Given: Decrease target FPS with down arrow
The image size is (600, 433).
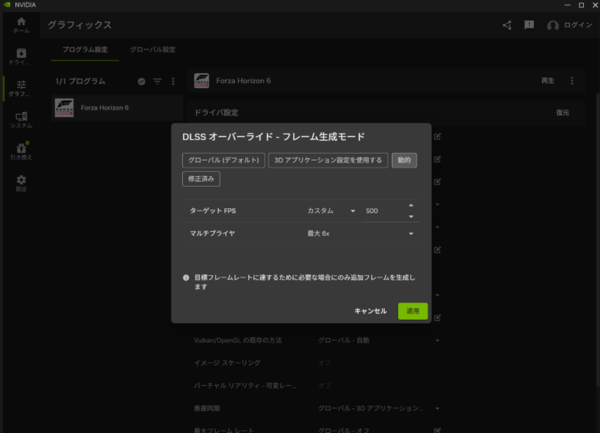Looking at the screenshot, I should [x=411, y=216].
